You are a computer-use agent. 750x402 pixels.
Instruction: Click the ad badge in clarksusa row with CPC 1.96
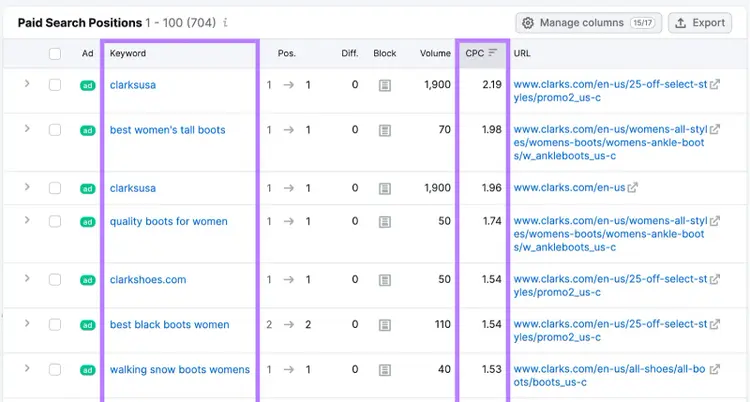pos(88,189)
